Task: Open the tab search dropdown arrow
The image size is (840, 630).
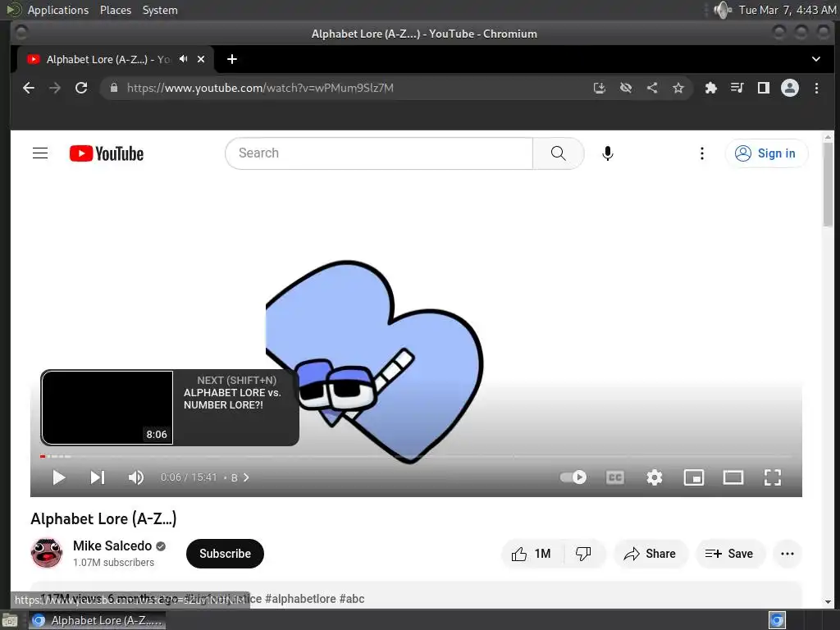Action: click(x=816, y=59)
